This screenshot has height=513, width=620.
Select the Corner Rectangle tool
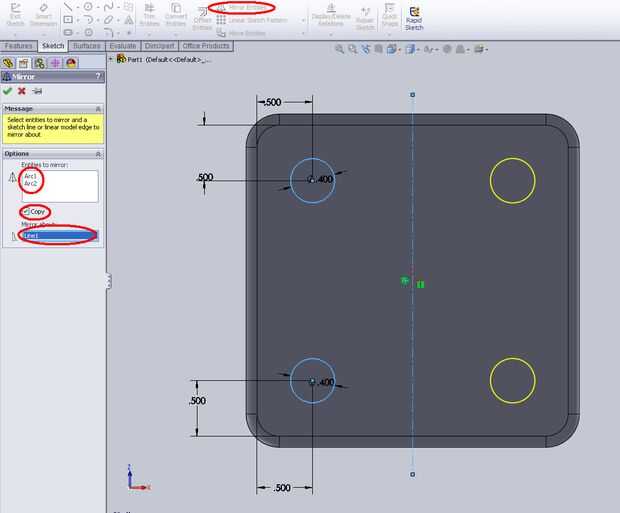tap(68, 19)
